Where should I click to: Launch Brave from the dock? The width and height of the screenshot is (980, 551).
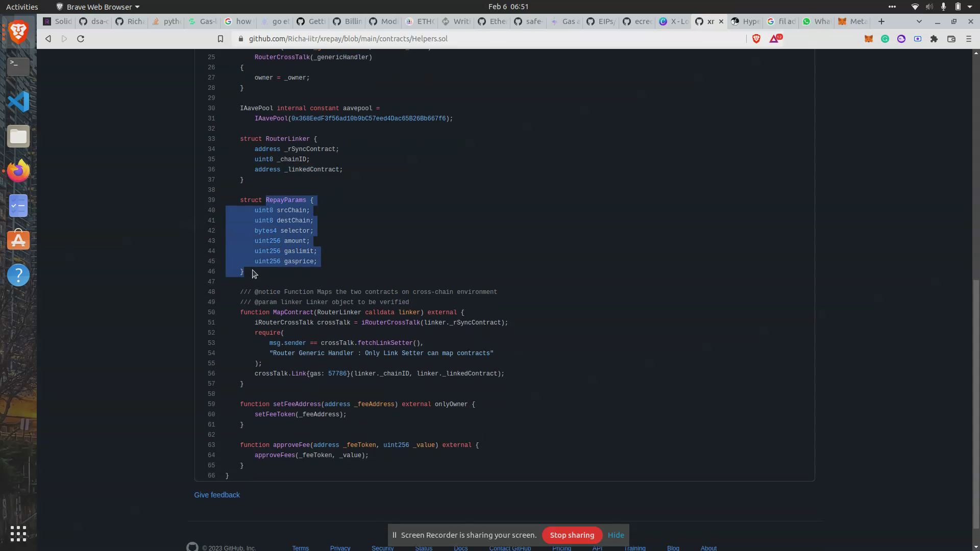point(18,32)
